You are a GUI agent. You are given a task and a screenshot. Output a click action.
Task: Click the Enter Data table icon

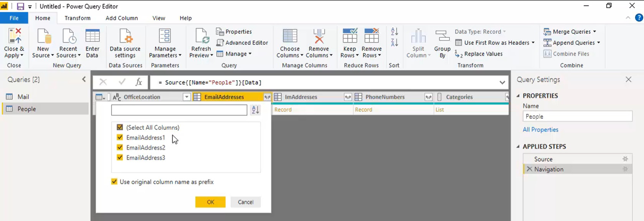(92, 36)
